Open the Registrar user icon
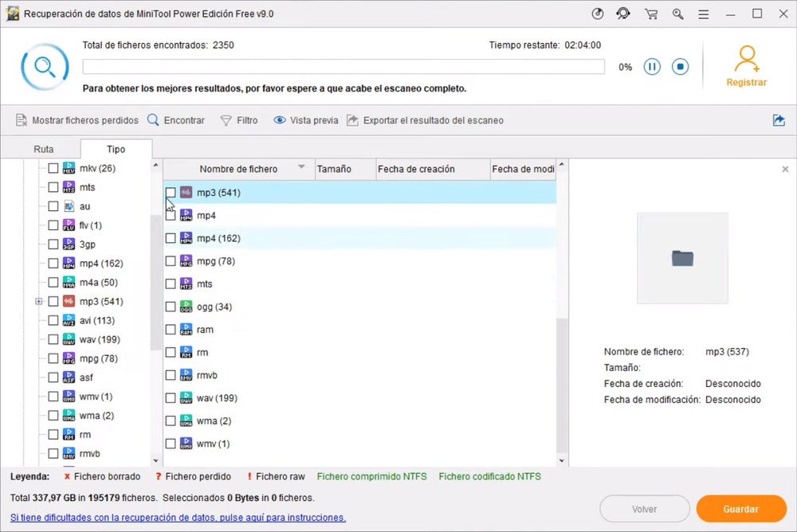 [x=746, y=59]
